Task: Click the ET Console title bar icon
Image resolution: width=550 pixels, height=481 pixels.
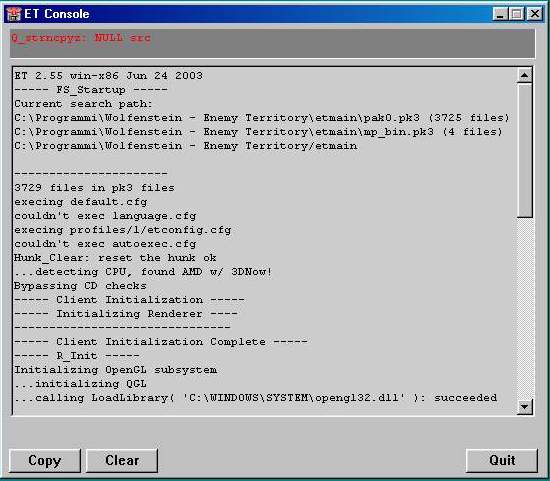Action: 14,14
